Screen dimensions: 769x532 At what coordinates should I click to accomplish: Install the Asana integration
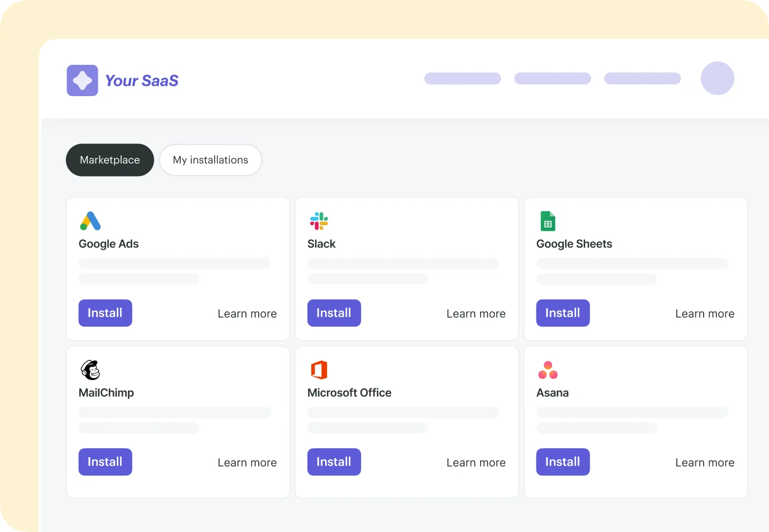[563, 462]
